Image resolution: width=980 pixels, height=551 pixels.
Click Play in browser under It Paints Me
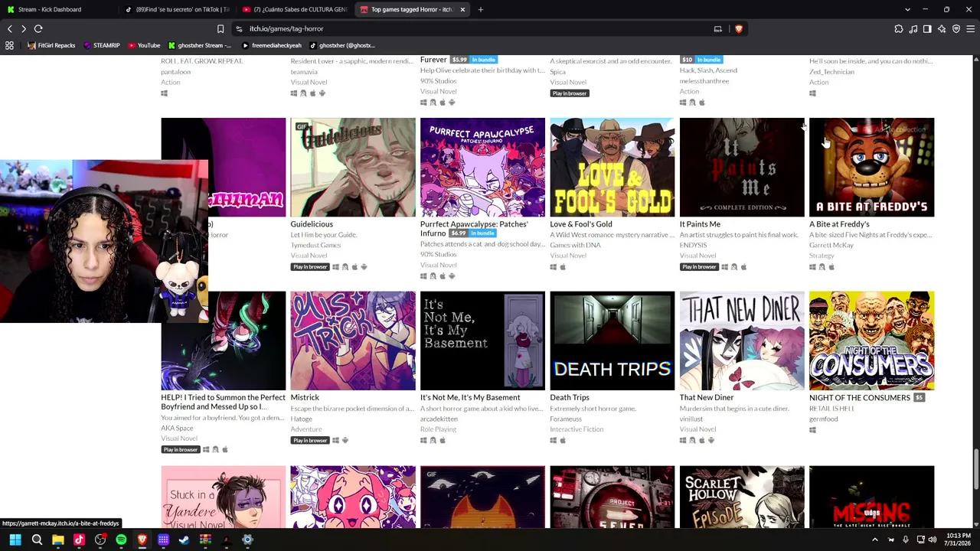click(x=699, y=267)
